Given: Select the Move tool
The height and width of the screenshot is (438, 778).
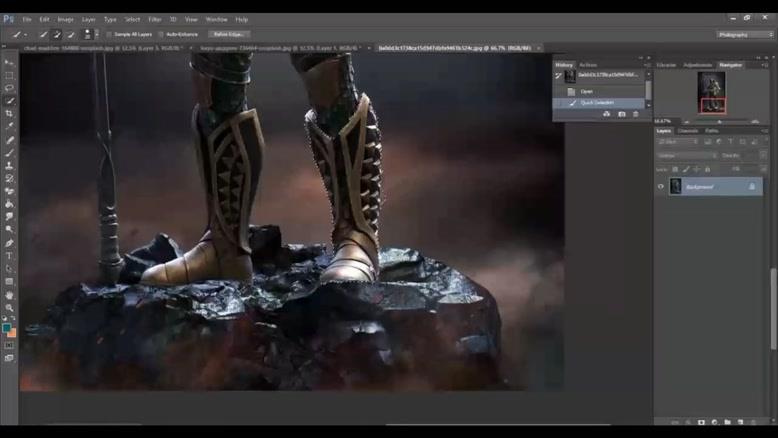Looking at the screenshot, I should 9,63.
